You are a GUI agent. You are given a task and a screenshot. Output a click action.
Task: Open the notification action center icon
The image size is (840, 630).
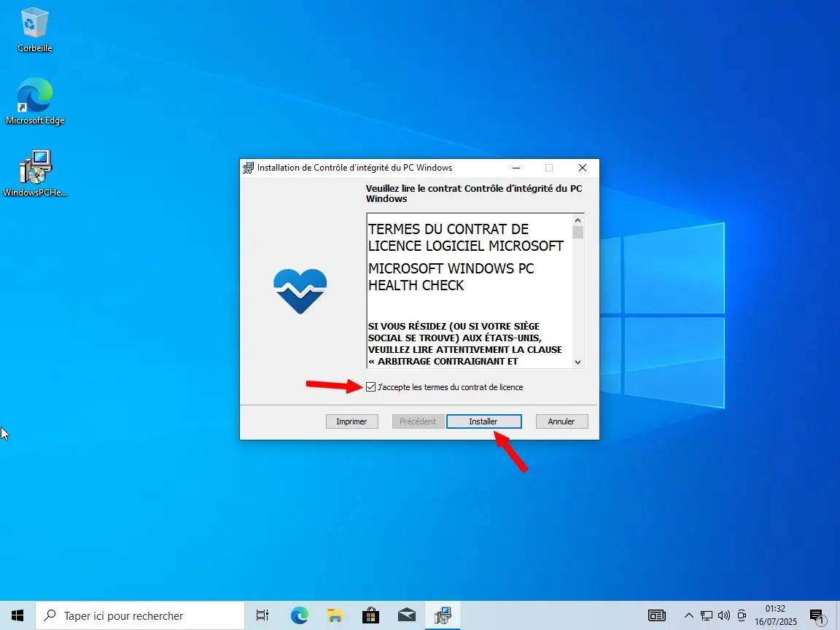[817, 615]
